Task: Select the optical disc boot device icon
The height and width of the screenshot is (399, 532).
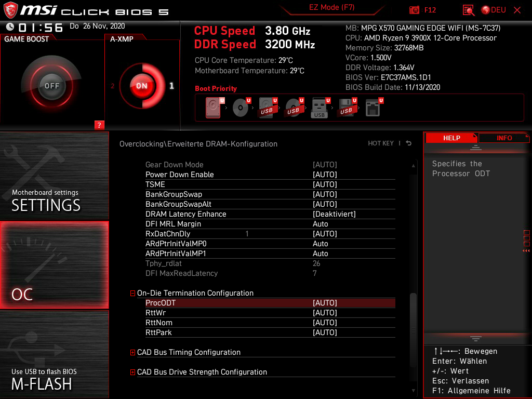Action: pyautogui.click(x=241, y=108)
